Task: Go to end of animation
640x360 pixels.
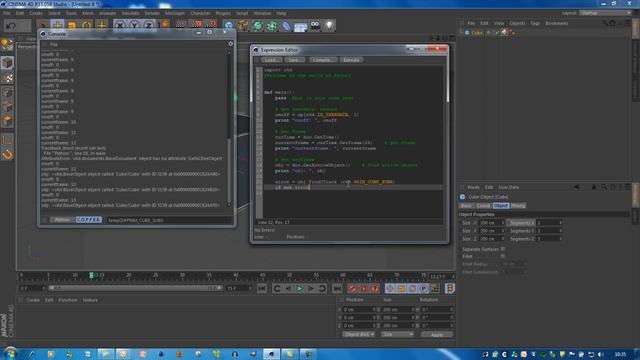Action: pyautogui.click(x=337, y=289)
